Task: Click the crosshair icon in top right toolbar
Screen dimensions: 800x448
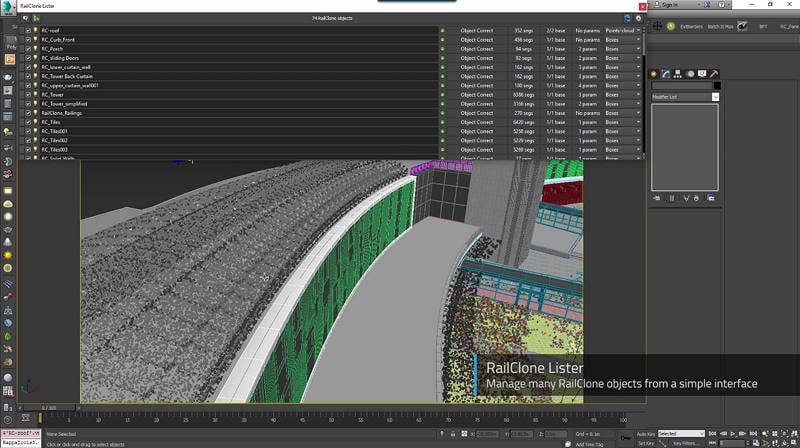Action: [658, 26]
